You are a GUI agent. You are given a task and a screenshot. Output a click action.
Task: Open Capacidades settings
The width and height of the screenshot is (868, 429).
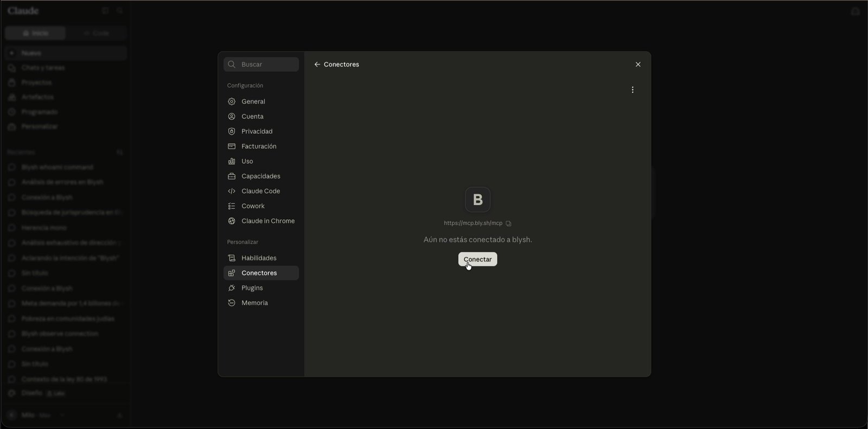[x=261, y=176]
